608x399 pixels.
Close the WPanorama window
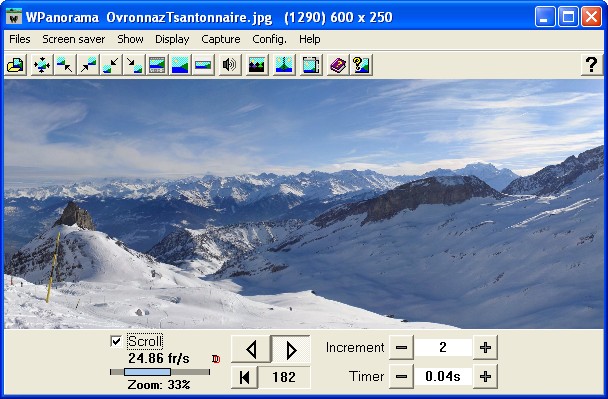(x=591, y=17)
